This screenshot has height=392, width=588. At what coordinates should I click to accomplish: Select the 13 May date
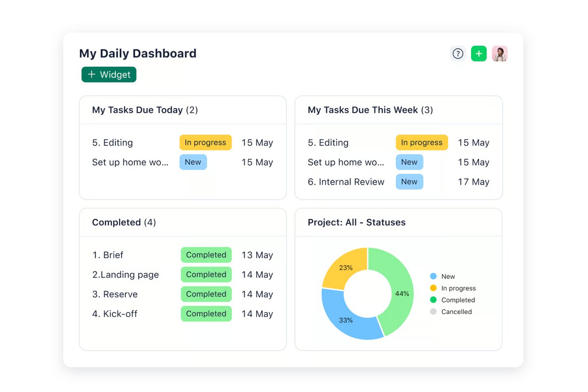257,255
